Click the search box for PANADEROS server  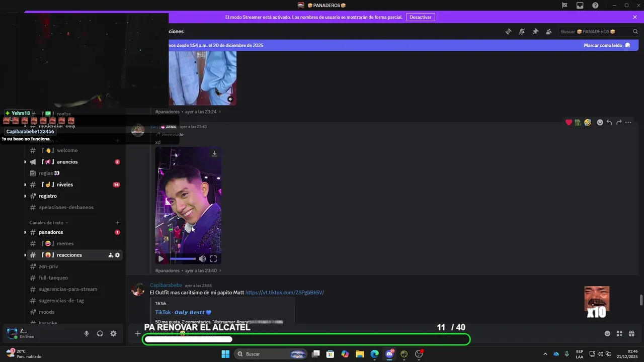(599, 31)
